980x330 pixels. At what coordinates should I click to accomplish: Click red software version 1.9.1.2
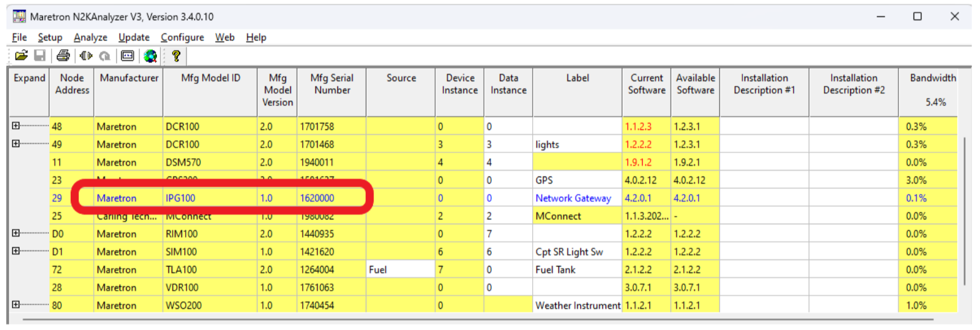(638, 162)
